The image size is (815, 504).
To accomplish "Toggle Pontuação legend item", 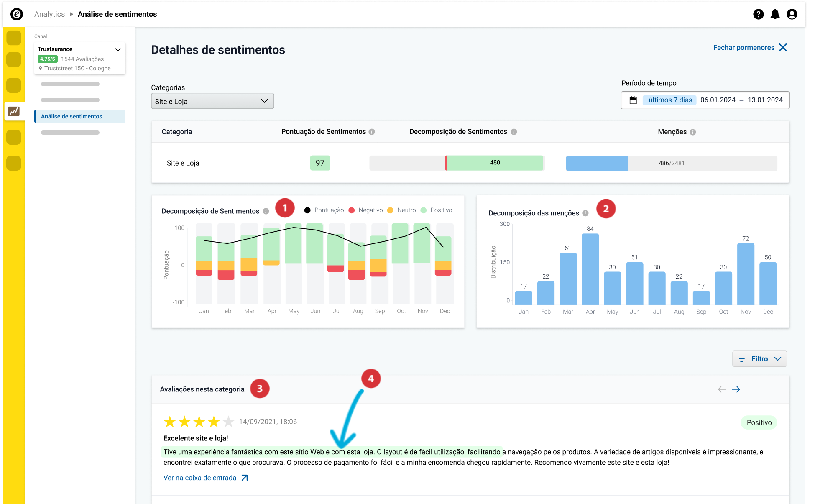I will point(324,210).
